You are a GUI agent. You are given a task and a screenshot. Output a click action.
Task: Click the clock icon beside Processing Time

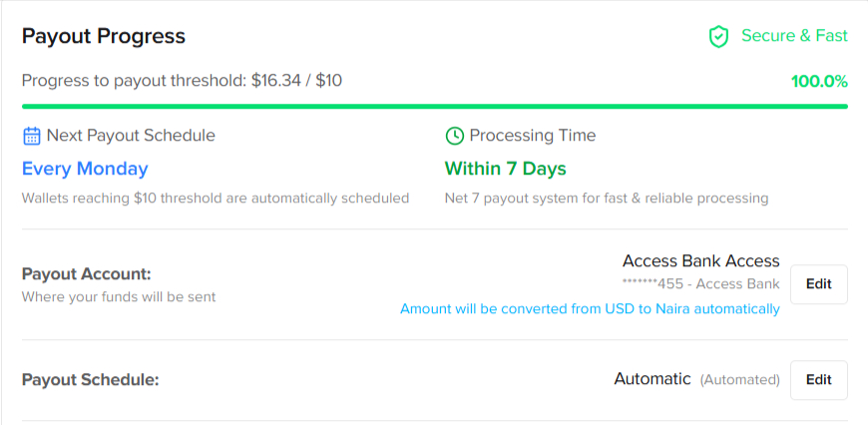(x=454, y=136)
